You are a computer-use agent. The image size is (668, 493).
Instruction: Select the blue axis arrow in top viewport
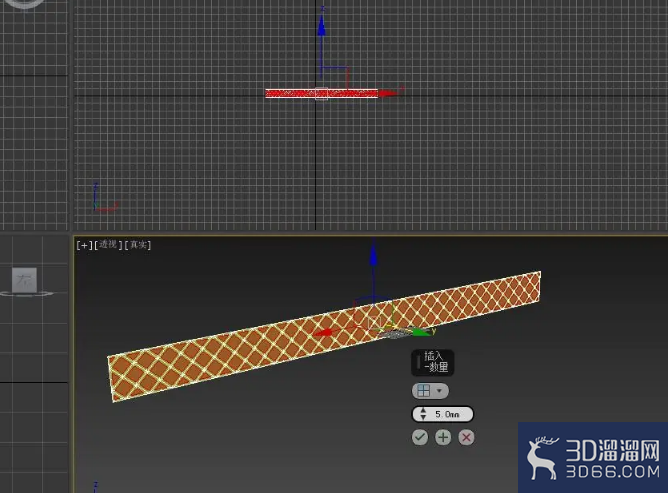[x=322, y=27]
